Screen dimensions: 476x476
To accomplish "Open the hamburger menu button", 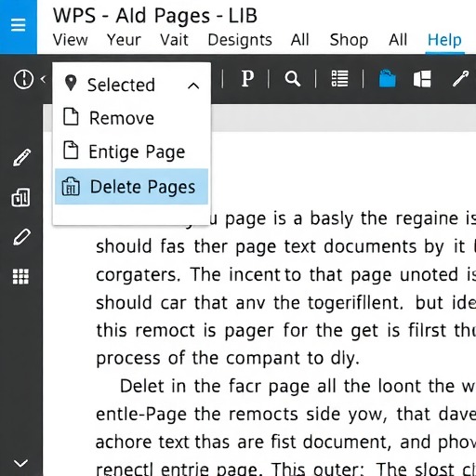I will pos(18,25).
